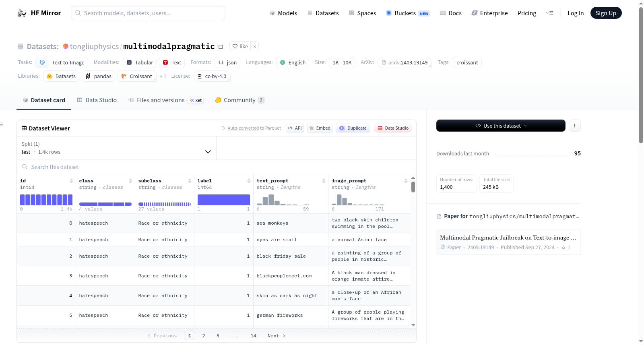Sort by the class column
Viewport: 644px width, 345px height.
[130, 181]
